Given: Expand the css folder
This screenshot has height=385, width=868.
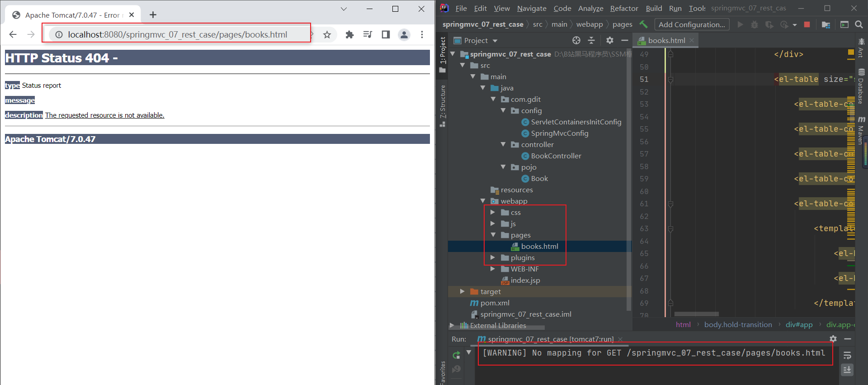Looking at the screenshot, I should pos(493,212).
